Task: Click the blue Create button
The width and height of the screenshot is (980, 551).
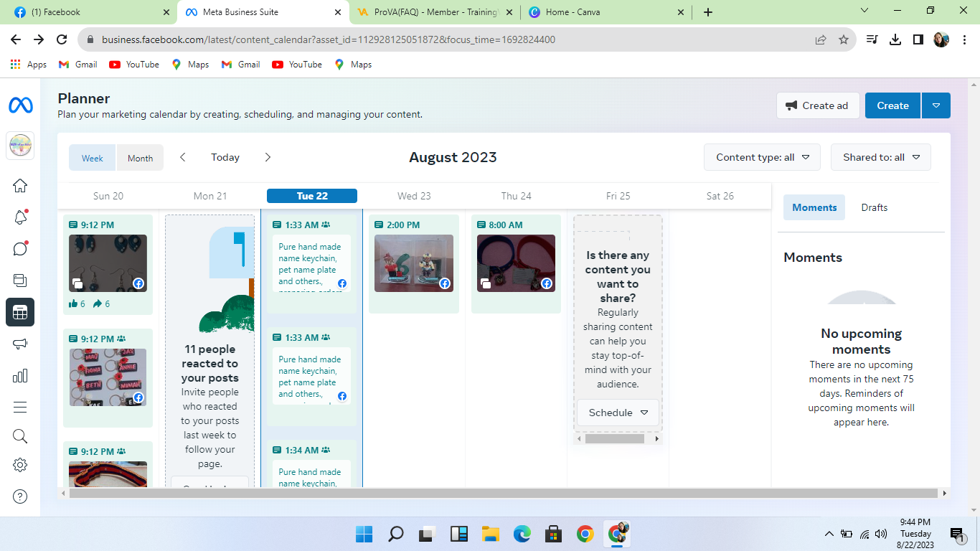Action: [x=892, y=105]
